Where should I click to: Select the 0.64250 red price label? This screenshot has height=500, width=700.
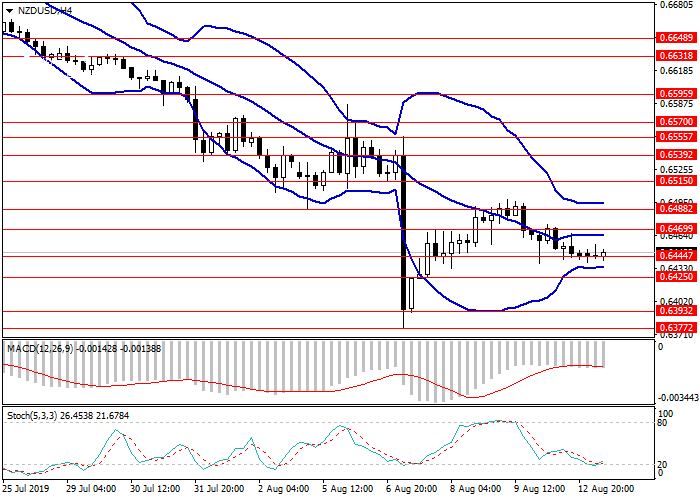(676, 278)
